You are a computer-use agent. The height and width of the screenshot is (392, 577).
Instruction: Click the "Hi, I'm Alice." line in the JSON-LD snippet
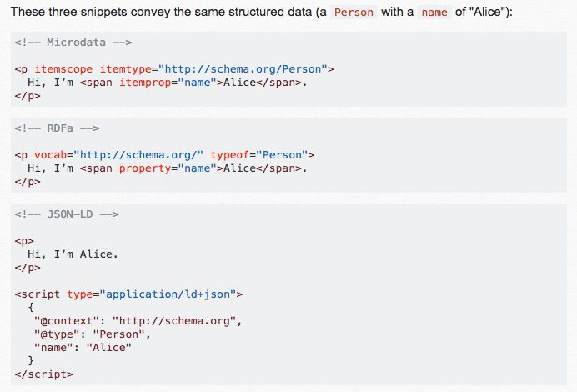73,254
